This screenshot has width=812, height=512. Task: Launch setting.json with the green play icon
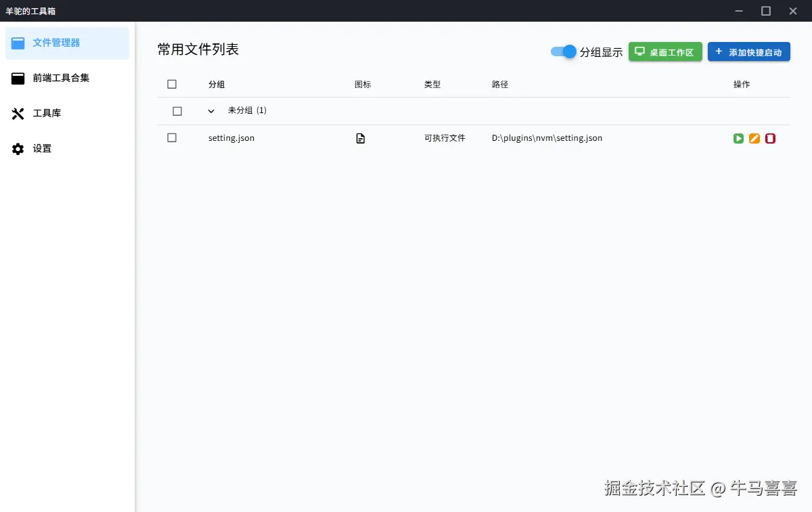[x=738, y=138]
